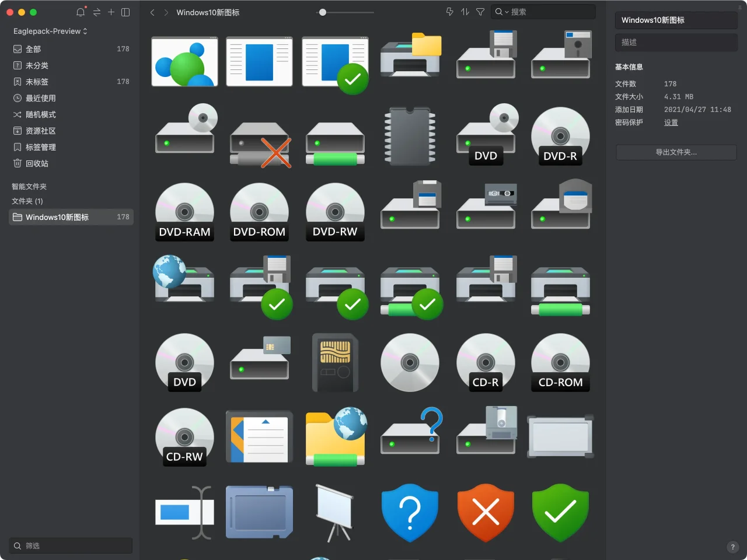Select the drive with smart card chip thumbnail
The image size is (747, 560).
click(260, 357)
